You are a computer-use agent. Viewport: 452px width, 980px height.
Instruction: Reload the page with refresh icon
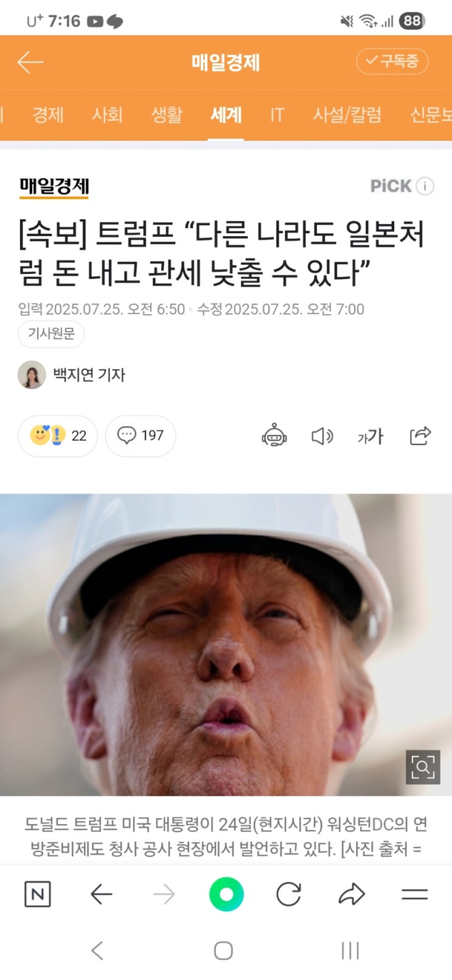point(288,894)
